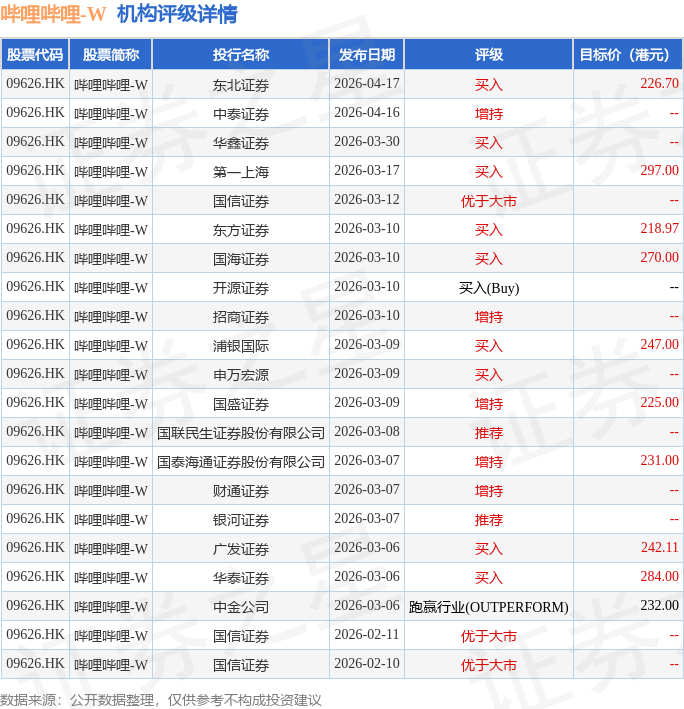Click the date 2026-03-30
Screen dimensions: 684x709
(x=367, y=142)
